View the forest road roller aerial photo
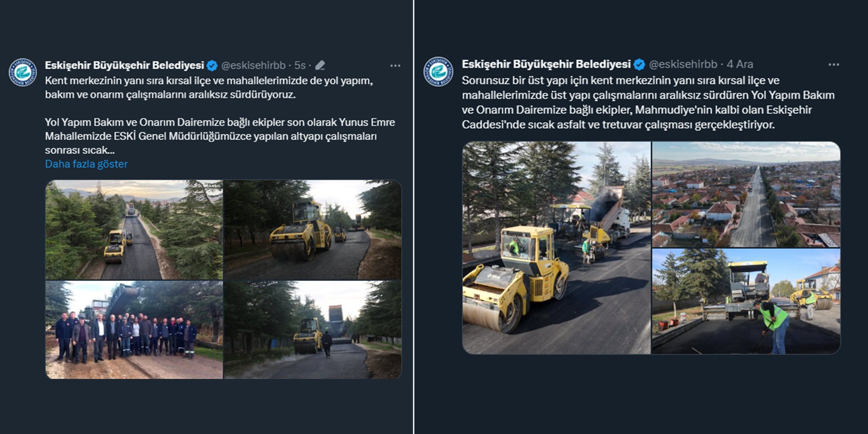 (134, 230)
